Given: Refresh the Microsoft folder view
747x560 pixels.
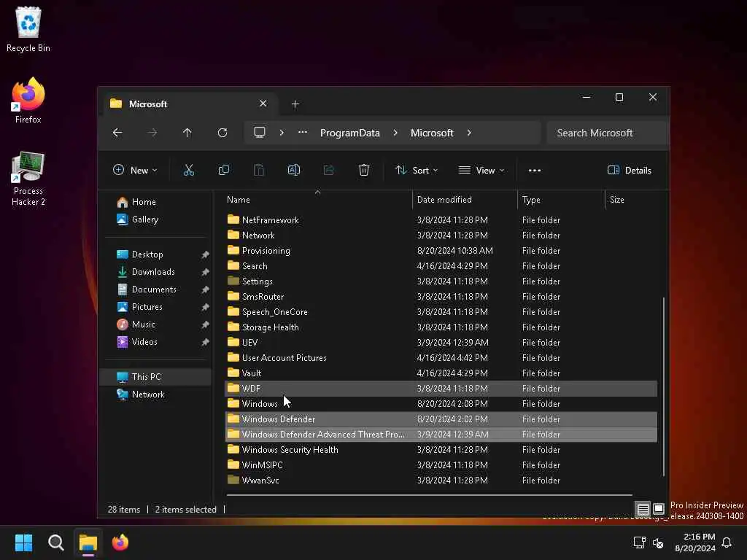Looking at the screenshot, I should [x=222, y=133].
